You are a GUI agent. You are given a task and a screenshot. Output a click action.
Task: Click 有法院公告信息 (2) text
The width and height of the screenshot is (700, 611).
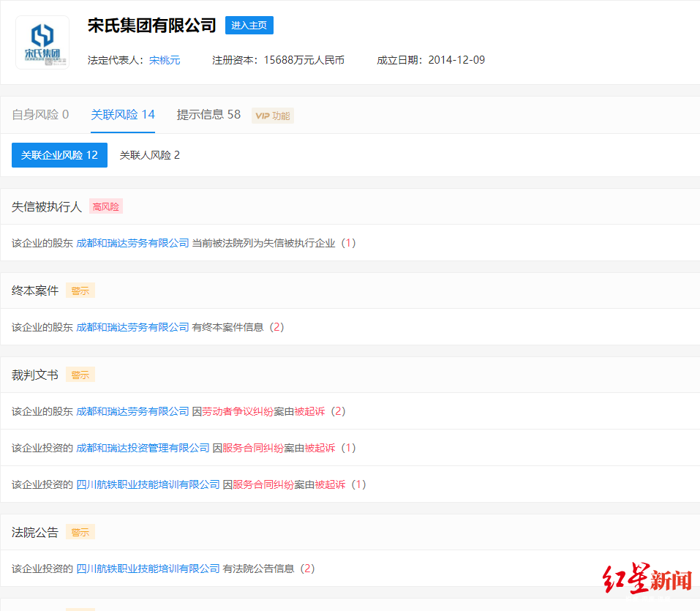(268, 569)
